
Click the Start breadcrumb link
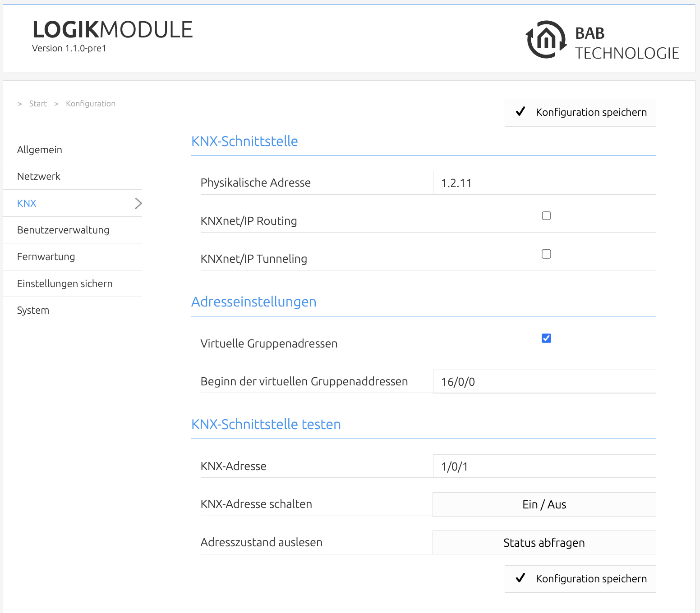coord(38,104)
